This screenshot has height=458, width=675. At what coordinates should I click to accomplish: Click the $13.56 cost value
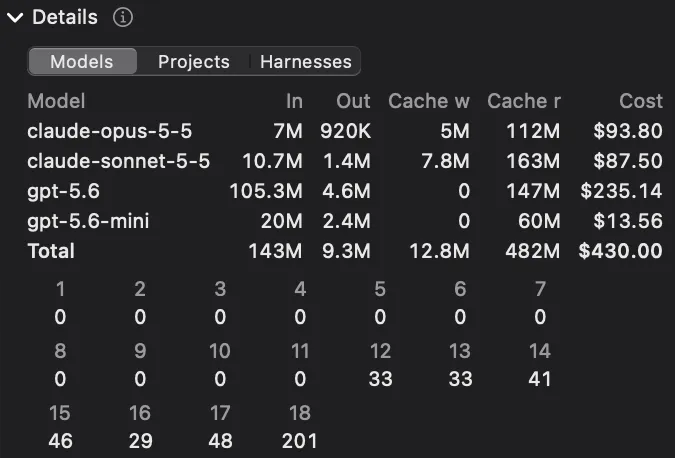coord(628,221)
